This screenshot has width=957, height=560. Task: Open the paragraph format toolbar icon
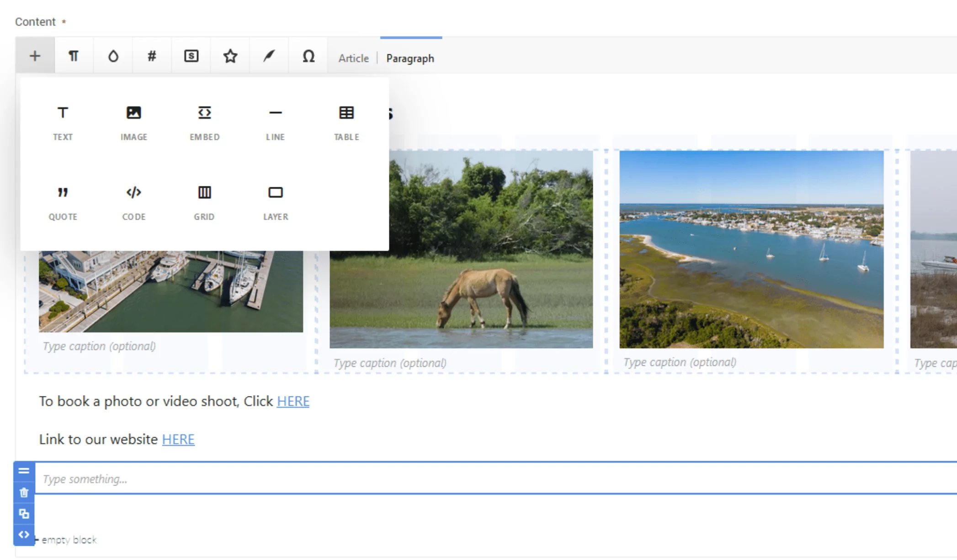tap(74, 56)
